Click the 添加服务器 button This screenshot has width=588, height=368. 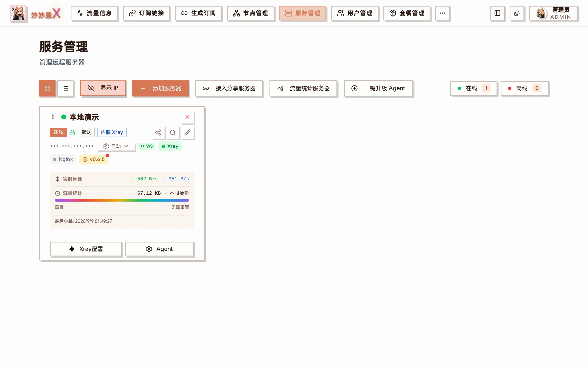click(x=160, y=88)
